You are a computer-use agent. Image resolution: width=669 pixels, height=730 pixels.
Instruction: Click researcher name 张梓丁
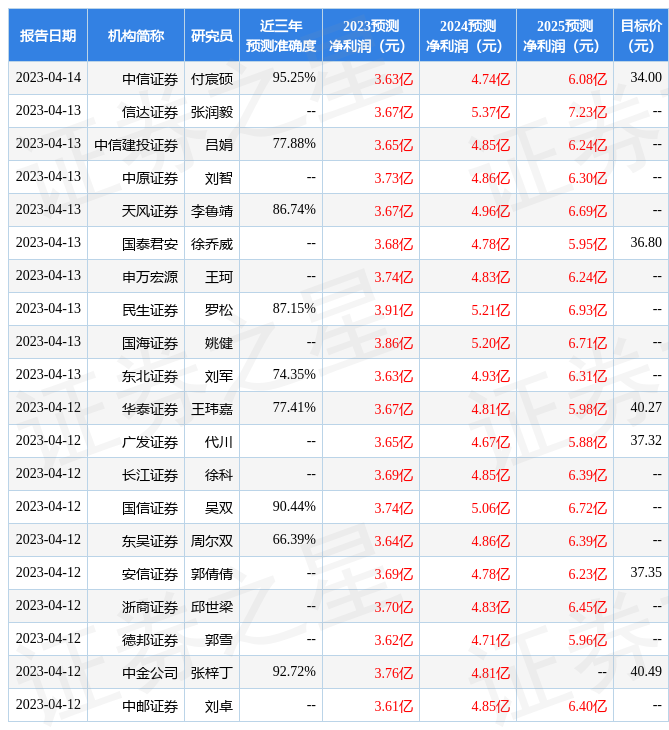(212, 673)
